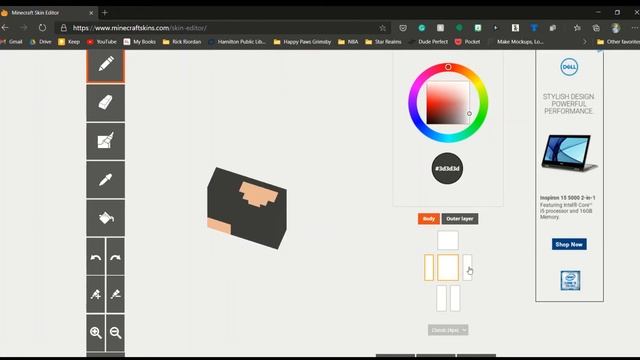Screen dimensions: 640x360
Task: Redo the last undone edit
Action: (116, 257)
